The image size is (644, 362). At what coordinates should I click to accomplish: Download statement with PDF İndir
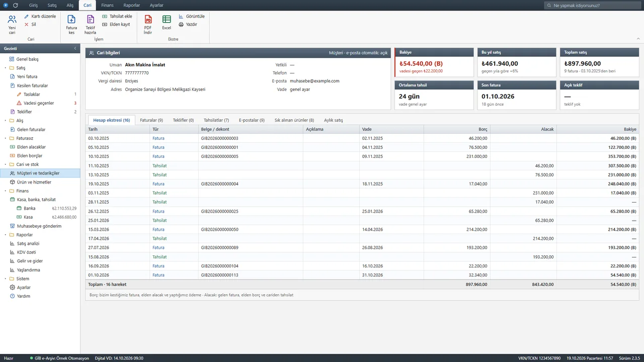coord(148,25)
